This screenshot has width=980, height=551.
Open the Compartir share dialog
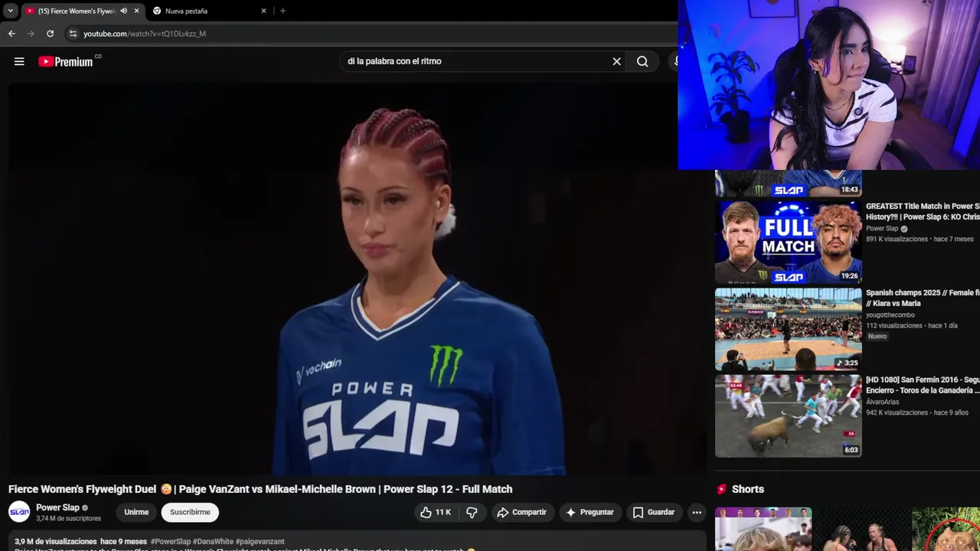521,512
